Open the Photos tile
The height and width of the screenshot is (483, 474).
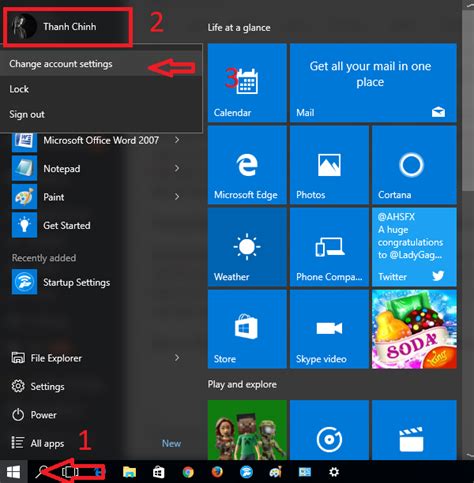pyautogui.click(x=329, y=165)
